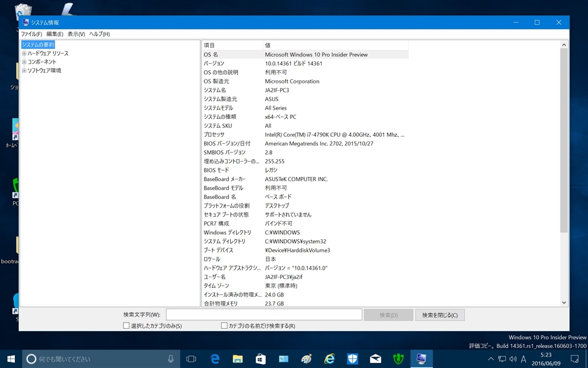Toggle カテゴリの名前だけ検索する checkbox

pos(225,325)
